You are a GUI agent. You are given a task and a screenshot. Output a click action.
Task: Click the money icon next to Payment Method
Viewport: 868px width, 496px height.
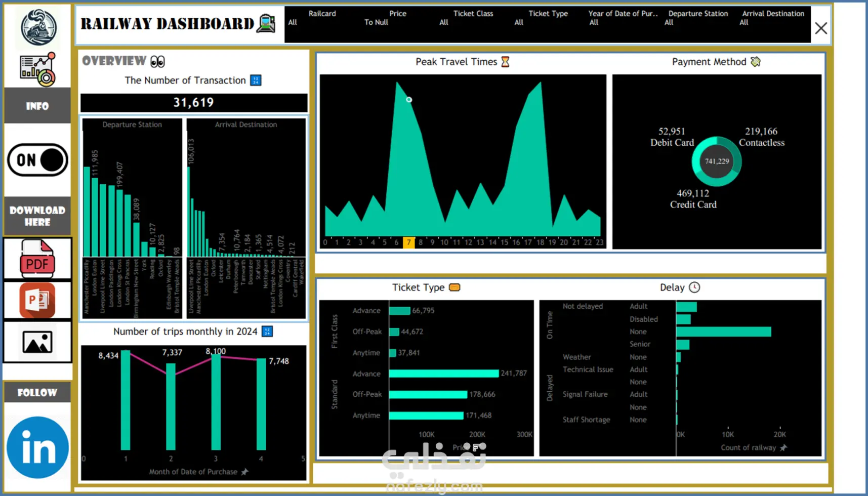pyautogui.click(x=756, y=61)
